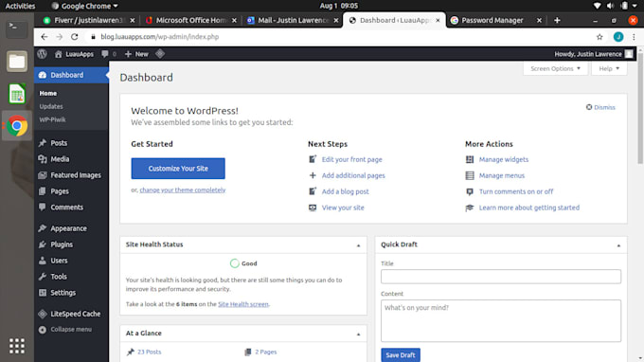This screenshot has height=362, width=644.
Task: Open the WordPress logo menu
Action: pos(42,54)
